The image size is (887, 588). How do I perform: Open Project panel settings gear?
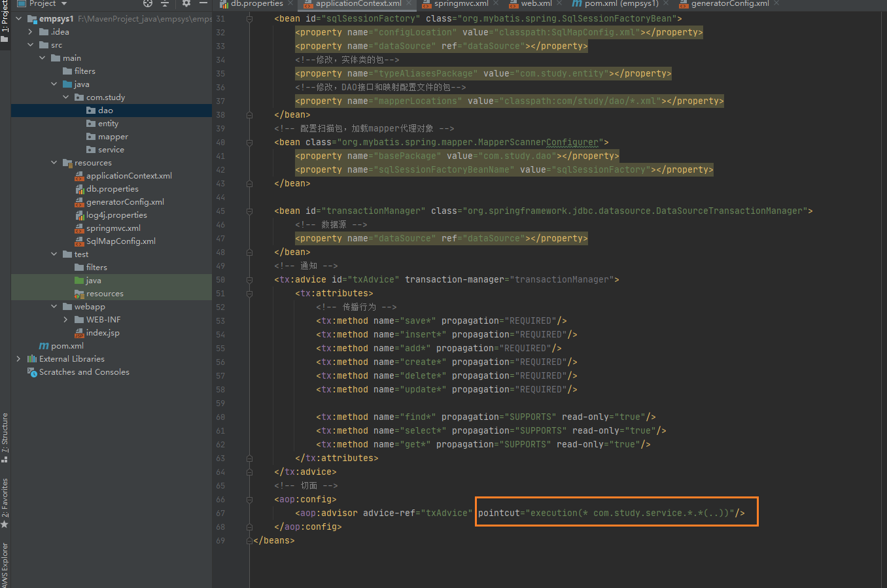click(x=186, y=3)
